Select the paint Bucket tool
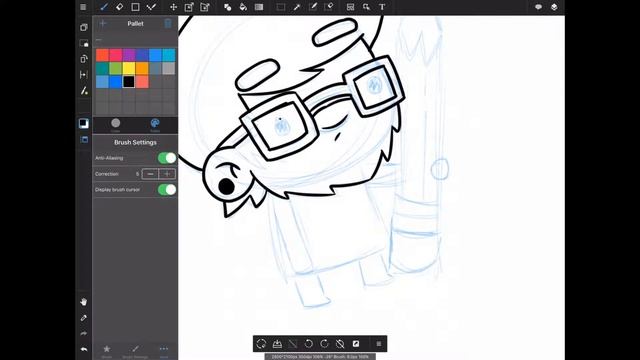The height and width of the screenshot is (360, 640). click(x=243, y=7)
